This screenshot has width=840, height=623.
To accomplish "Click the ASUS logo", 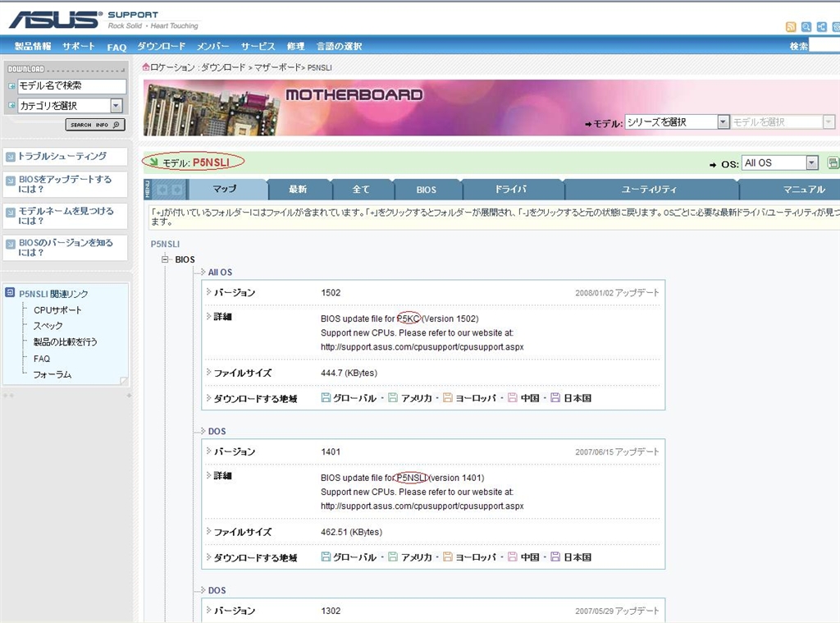I will (56, 20).
